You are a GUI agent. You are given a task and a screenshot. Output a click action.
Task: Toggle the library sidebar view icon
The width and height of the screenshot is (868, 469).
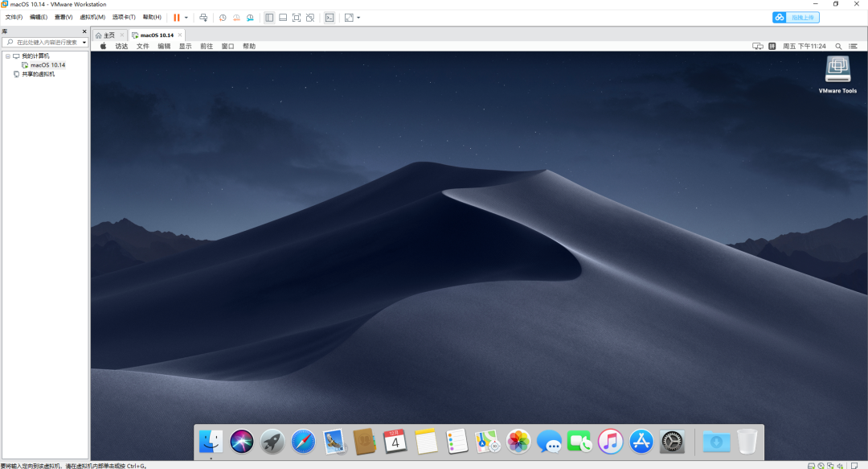pos(269,18)
